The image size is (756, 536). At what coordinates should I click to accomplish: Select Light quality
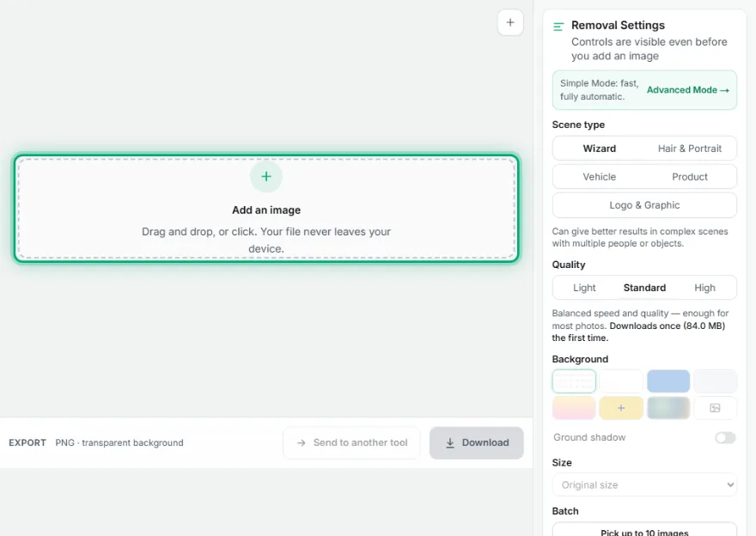tap(584, 288)
